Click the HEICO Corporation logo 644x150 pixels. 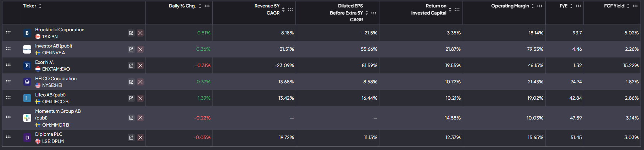[27, 82]
